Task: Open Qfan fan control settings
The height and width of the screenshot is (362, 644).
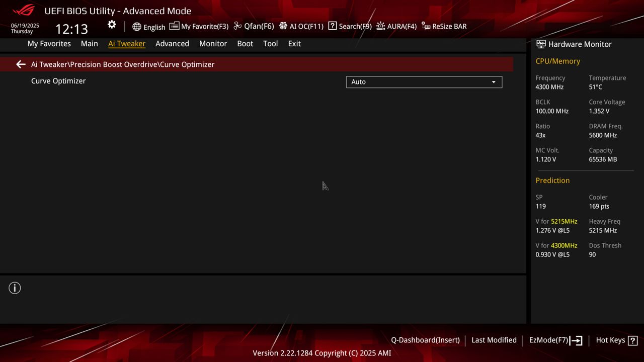Action: (253, 26)
